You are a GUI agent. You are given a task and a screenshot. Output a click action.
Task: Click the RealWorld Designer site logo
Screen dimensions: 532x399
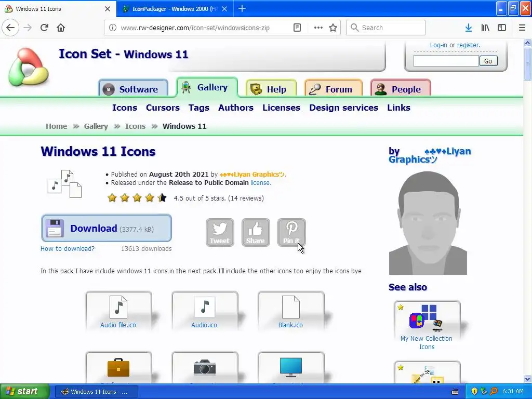[29, 67]
